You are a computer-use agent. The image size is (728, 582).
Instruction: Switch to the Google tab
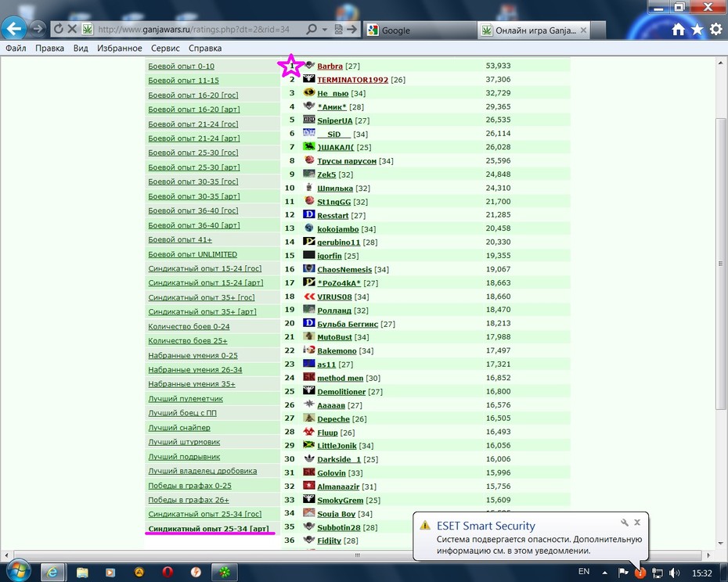pos(420,31)
